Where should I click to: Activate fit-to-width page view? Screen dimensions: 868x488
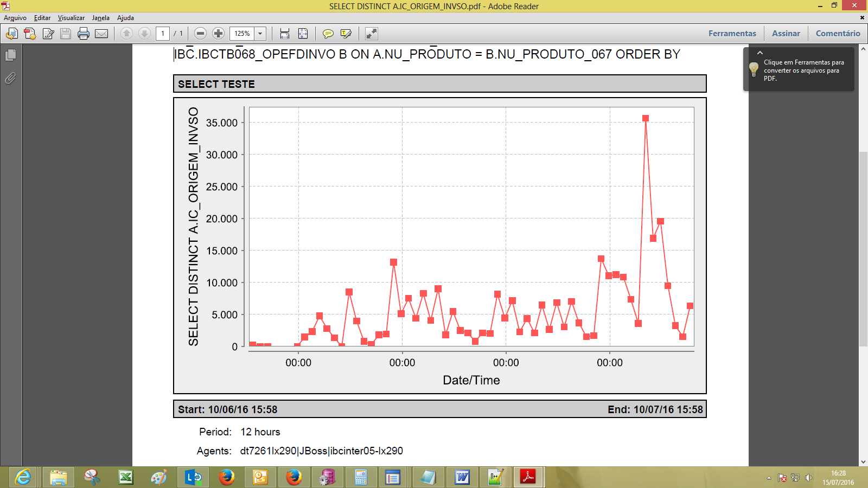pos(284,34)
